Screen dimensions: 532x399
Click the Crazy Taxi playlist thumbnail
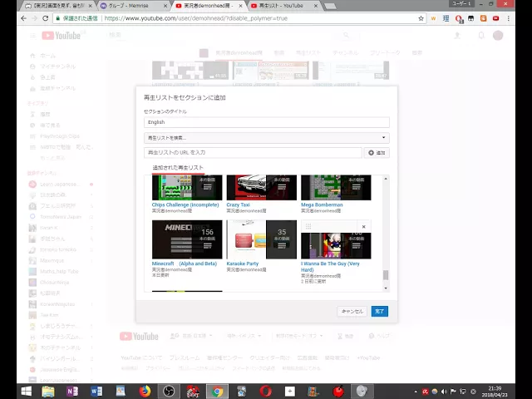click(262, 188)
